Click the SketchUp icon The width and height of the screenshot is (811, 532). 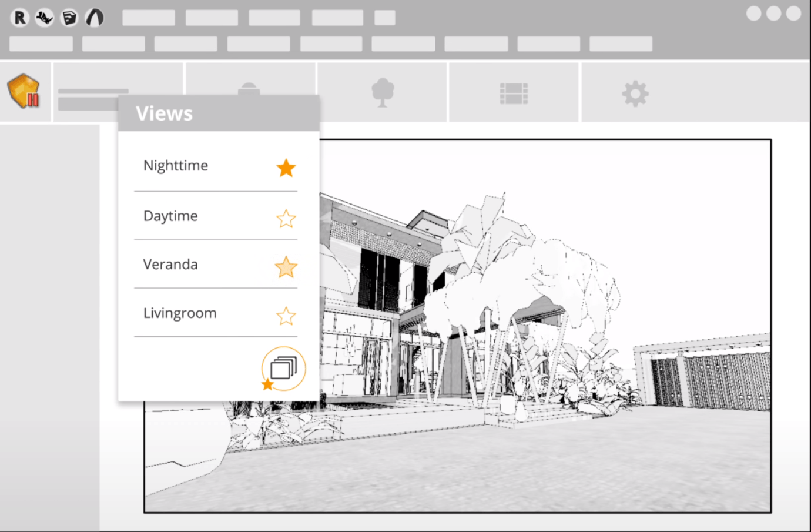click(69, 18)
